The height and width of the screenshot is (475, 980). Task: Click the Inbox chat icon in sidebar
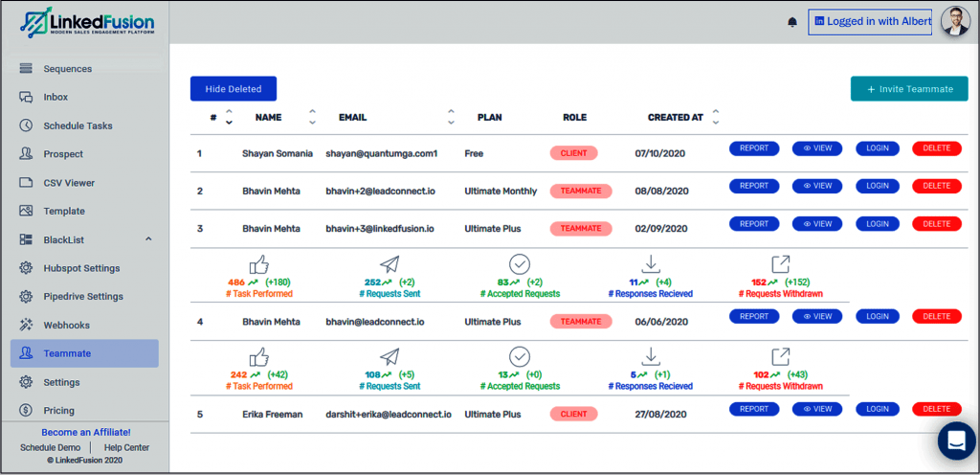pos(26,97)
